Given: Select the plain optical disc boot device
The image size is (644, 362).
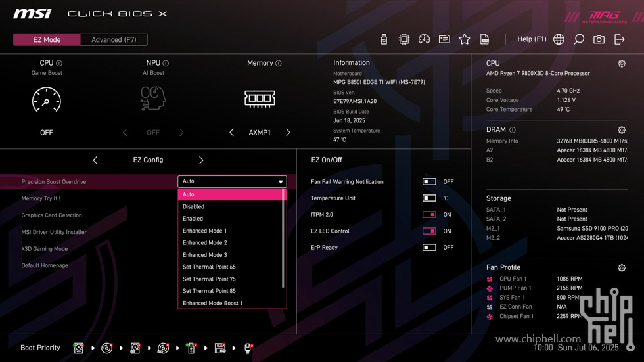Looking at the screenshot, I should pos(106,348).
